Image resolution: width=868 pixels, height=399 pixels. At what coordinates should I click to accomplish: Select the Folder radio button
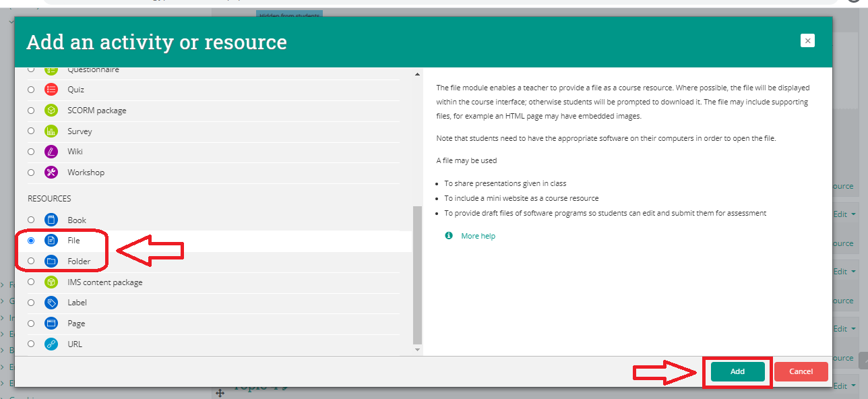(31, 262)
